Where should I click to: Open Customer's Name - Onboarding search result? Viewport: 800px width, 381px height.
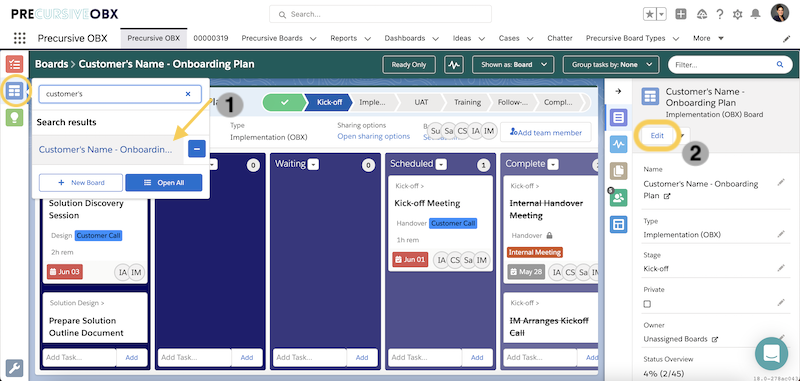106,149
